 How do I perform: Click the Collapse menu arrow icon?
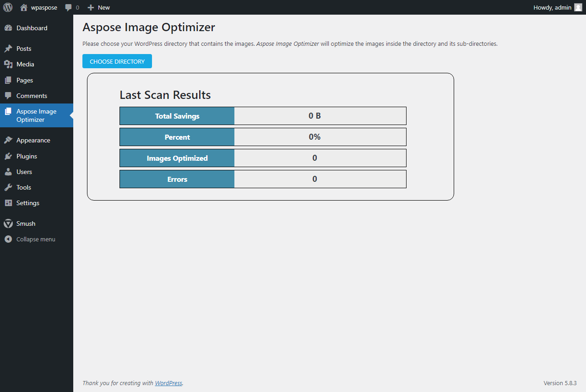point(8,239)
